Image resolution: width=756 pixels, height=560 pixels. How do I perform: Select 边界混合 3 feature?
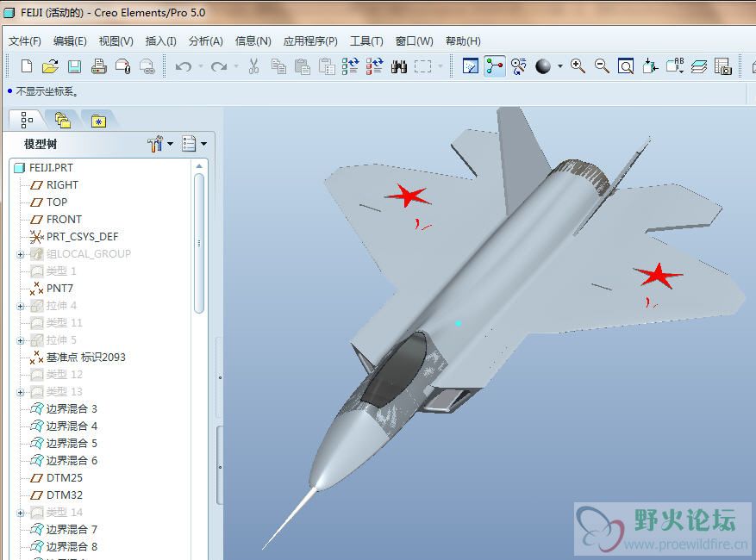click(72, 408)
